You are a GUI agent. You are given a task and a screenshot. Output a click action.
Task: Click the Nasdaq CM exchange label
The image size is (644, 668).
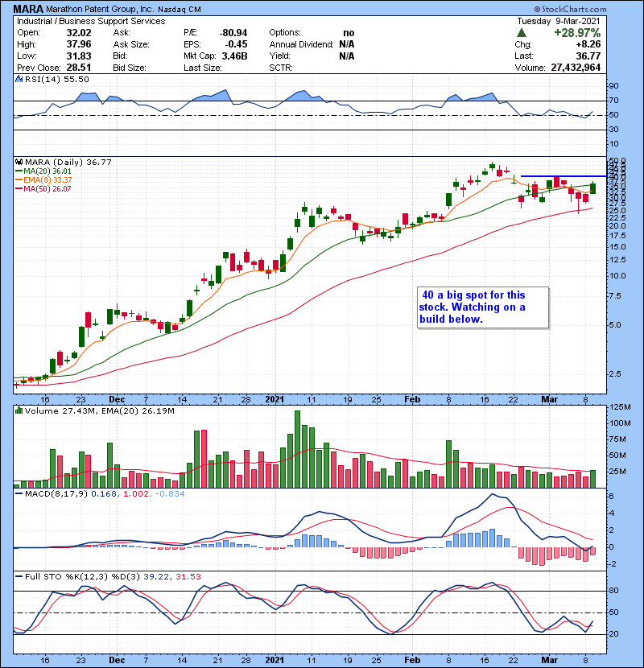pos(180,10)
